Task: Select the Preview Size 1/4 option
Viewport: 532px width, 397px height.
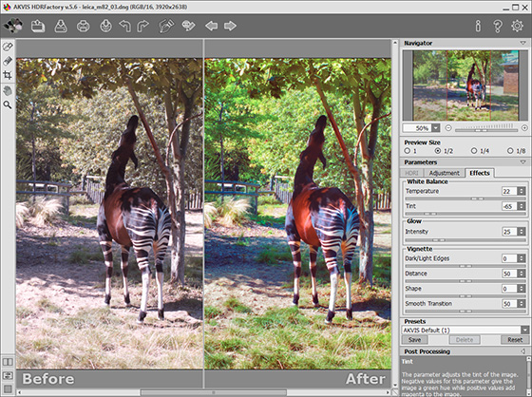Action: (480, 151)
